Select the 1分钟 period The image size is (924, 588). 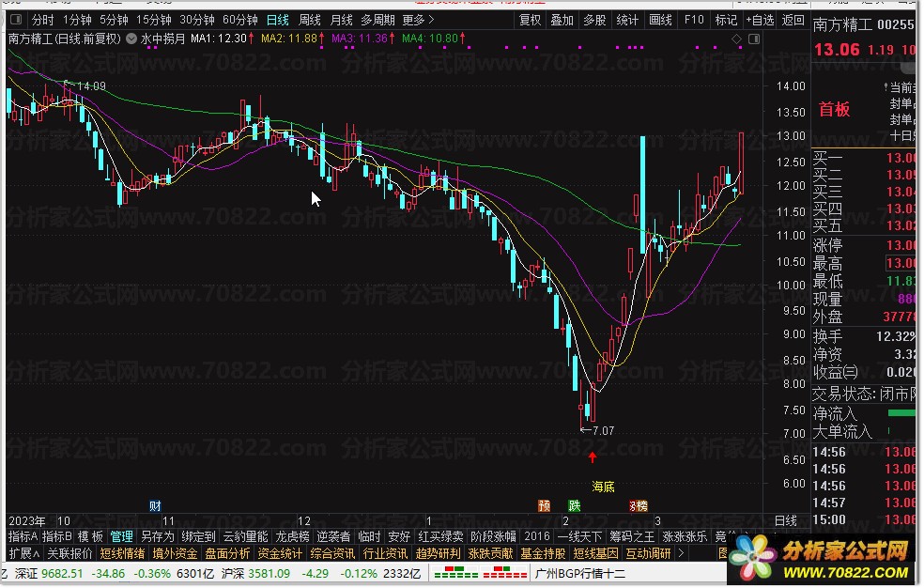[x=77, y=20]
